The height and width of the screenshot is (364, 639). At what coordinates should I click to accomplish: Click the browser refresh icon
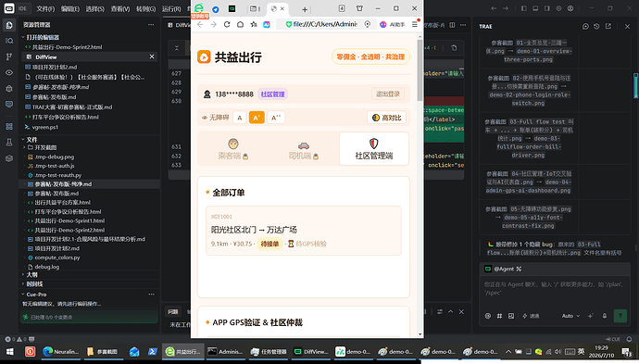227,24
